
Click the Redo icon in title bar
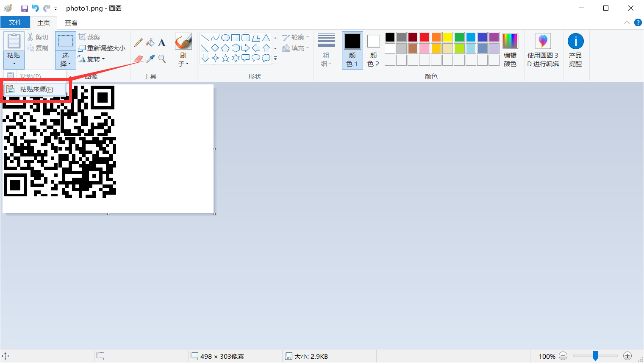(47, 8)
